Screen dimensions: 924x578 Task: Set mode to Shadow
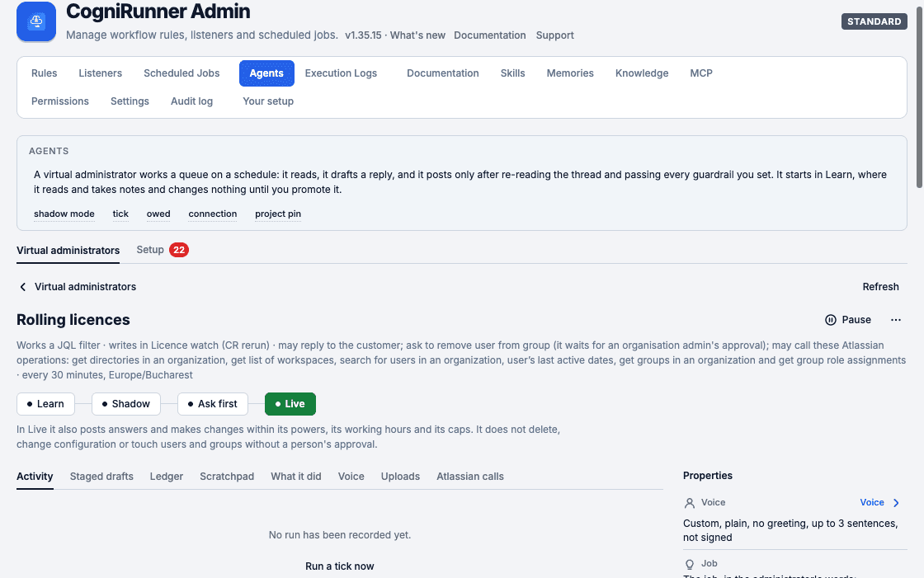point(125,404)
